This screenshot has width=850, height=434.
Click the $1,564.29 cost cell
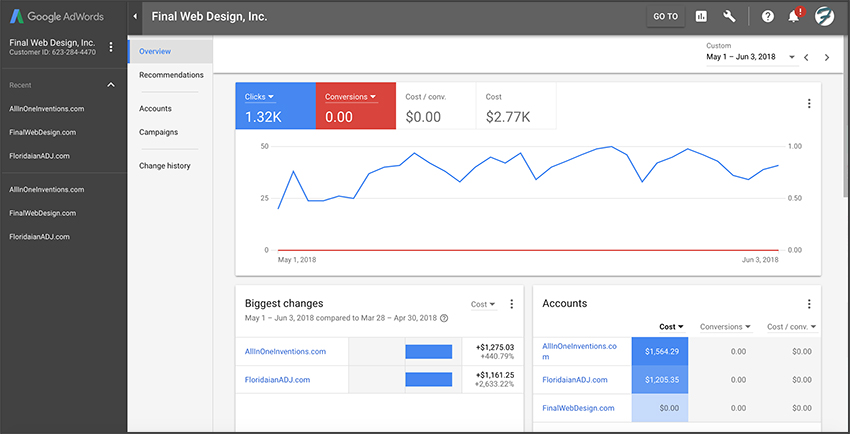660,351
